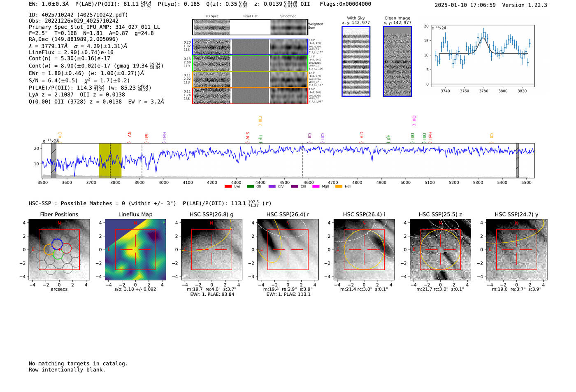
Task: Click the yellow highlighted band in spectrum
Action: tap(110, 160)
